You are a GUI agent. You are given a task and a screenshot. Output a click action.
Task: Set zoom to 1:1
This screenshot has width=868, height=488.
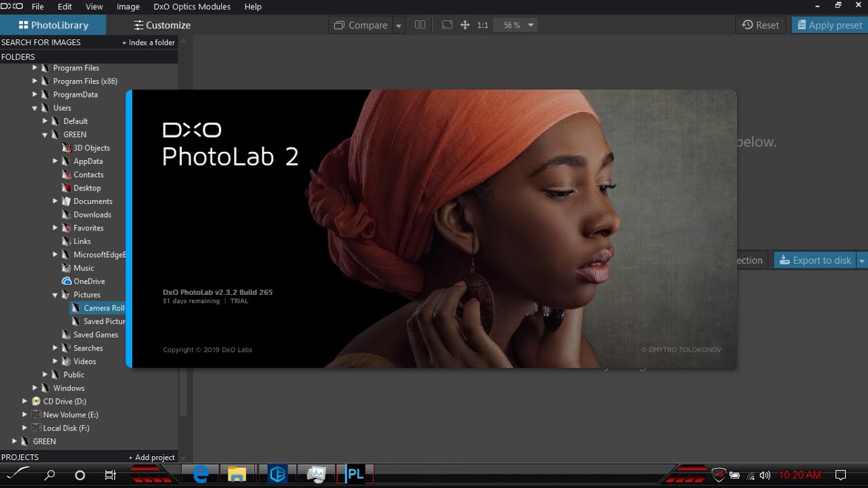point(483,25)
